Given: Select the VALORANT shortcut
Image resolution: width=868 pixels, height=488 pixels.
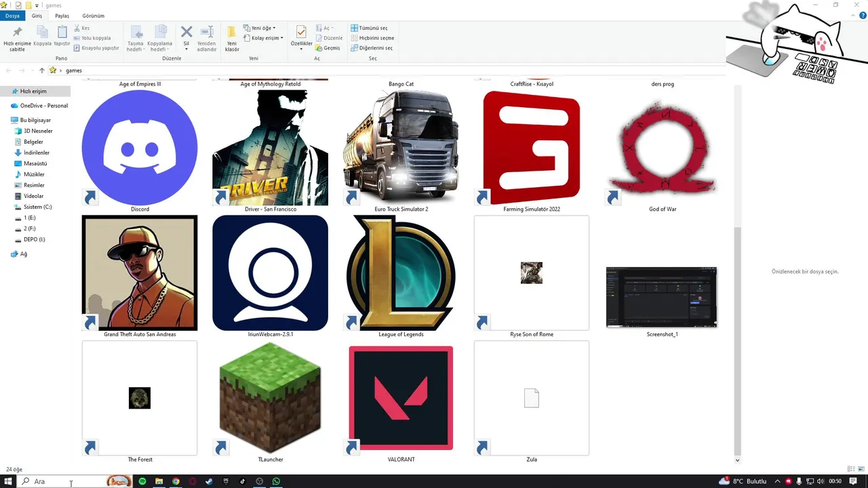Looking at the screenshot, I should (x=401, y=398).
